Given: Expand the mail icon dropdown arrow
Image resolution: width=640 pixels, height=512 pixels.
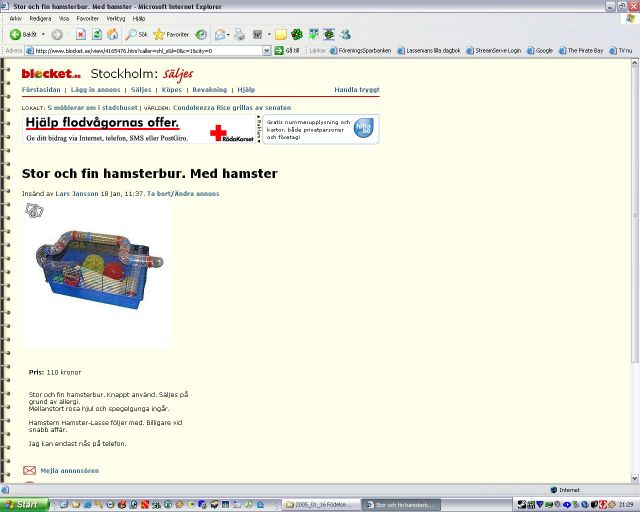Looking at the screenshot, I should [228, 35].
